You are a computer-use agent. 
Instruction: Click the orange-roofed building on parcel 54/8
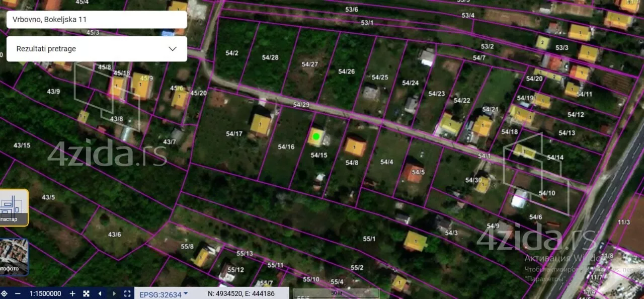[355, 146]
